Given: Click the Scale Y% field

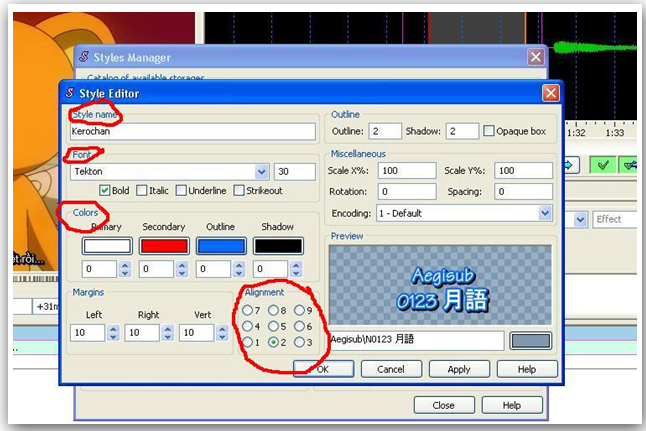Looking at the screenshot, I should tap(524, 170).
